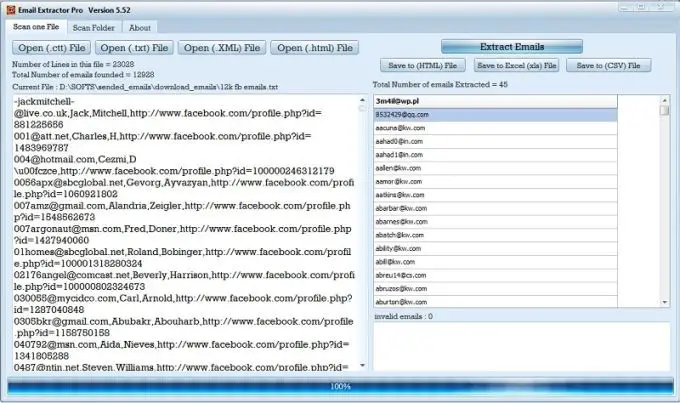The height and width of the screenshot is (403, 680).
Task: Select the aahad1@in.com email row
Action: point(495,155)
